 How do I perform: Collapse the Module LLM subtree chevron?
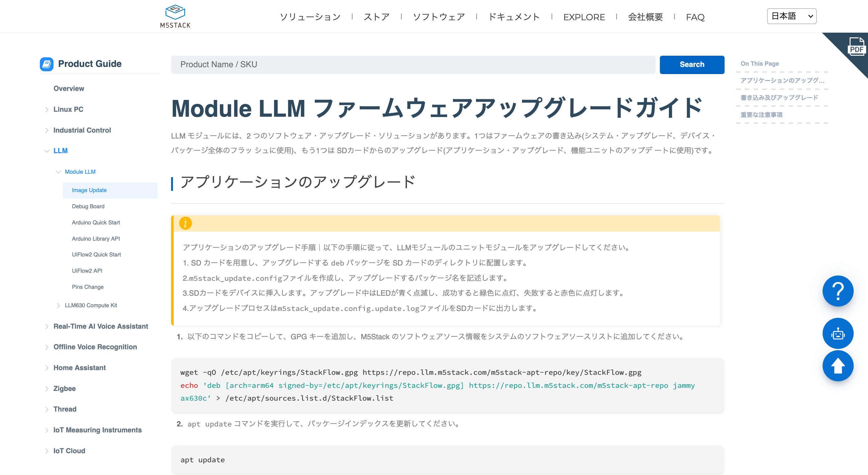pyautogui.click(x=58, y=172)
